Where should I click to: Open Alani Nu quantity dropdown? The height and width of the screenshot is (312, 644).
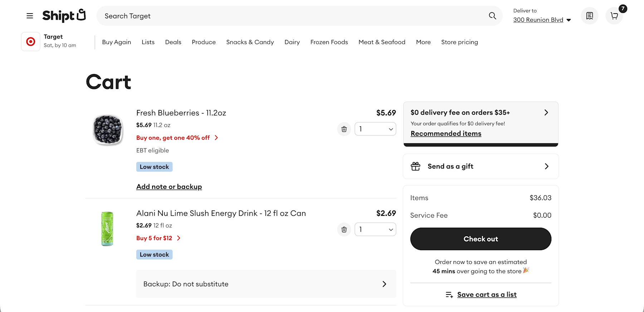pos(375,229)
